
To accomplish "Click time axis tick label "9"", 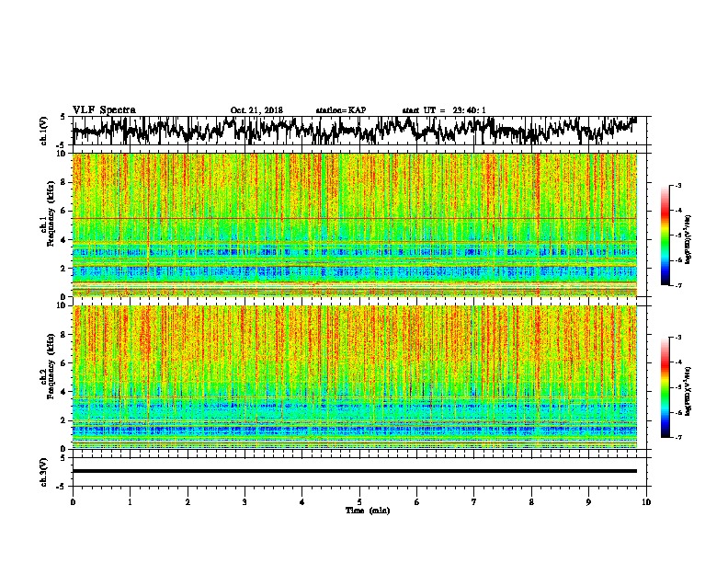I will pyautogui.click(x=588, y=502).
